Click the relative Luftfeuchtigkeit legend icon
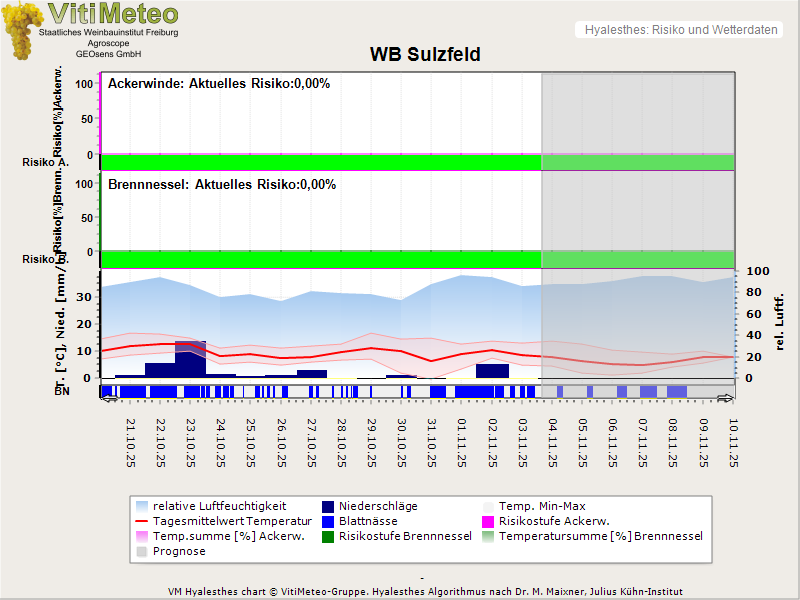The width and height of the screenshot is (800, 600). pyautogui.click(x=141, y=506)
